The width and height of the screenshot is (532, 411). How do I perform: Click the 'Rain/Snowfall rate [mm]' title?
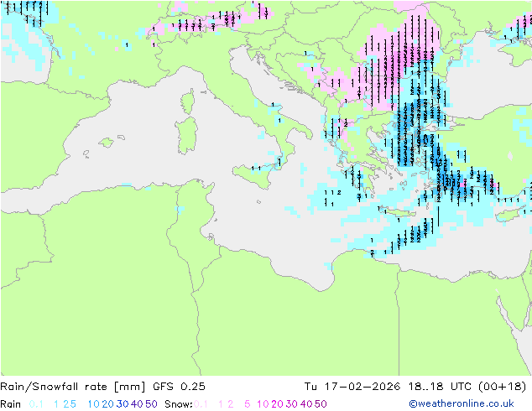[x=73, y=387]
